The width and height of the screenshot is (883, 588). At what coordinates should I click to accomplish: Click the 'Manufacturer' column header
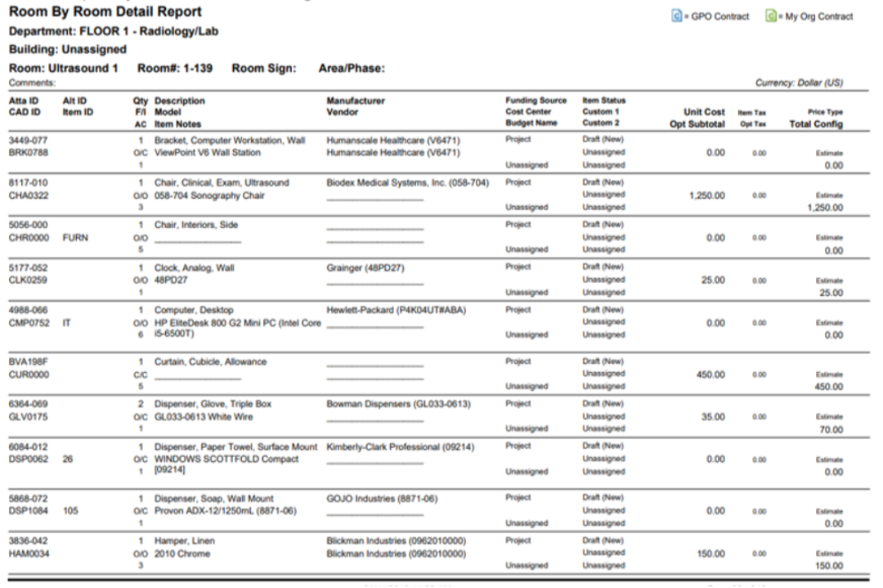coord(356,101)
